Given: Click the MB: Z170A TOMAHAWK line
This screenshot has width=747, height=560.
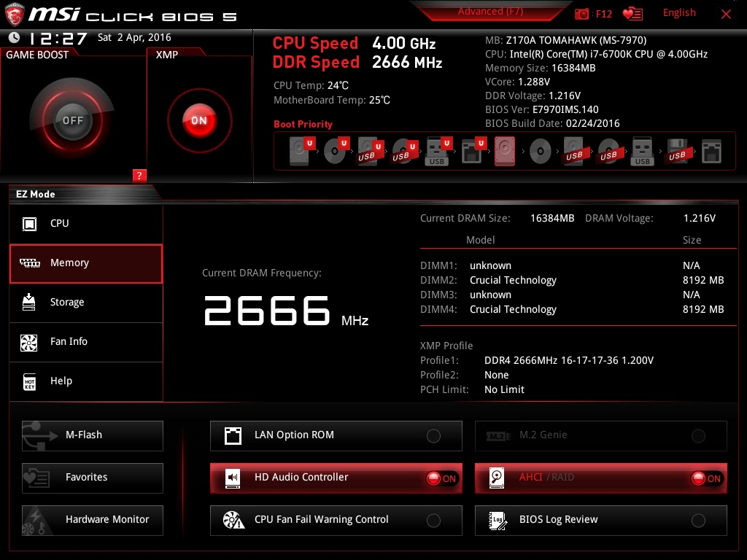Looking at the screenshot, I should (565, 41).
